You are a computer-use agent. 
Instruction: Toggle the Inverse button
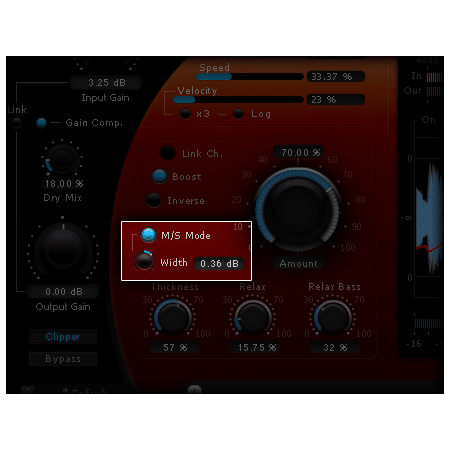[x=154, y=200]
